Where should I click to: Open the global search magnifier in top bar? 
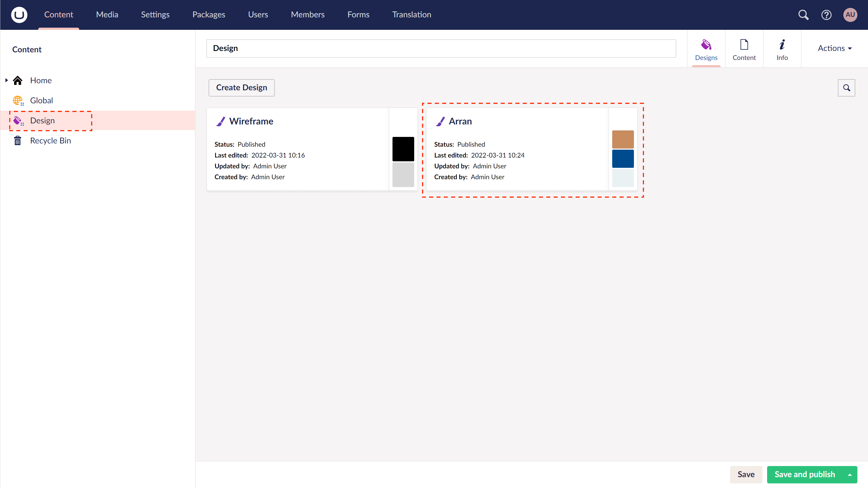[803, 15]
